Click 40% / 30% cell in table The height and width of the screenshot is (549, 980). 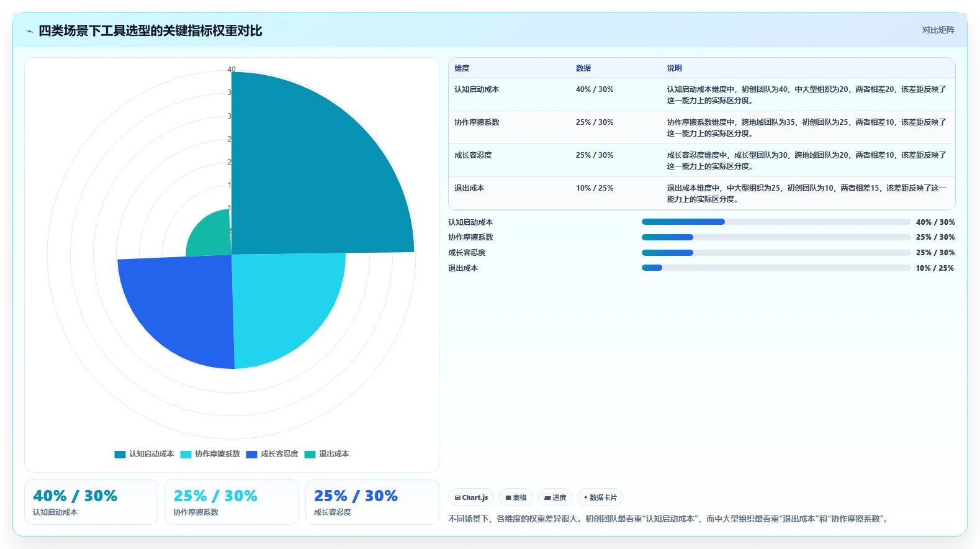point(595,89)
